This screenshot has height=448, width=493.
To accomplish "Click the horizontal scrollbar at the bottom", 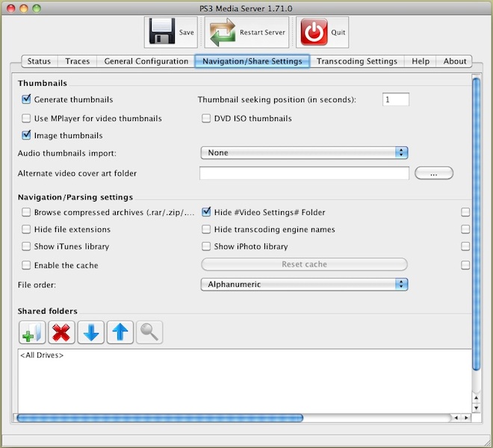I will 159,417.
